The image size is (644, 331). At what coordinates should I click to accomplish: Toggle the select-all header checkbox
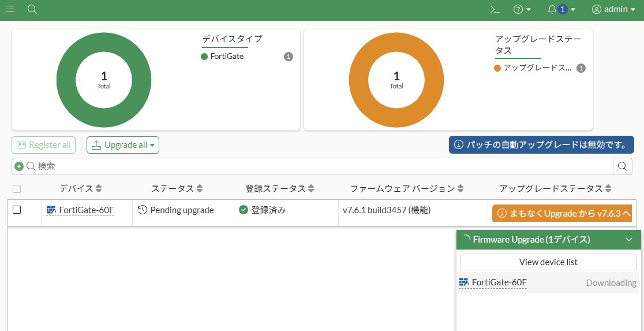click(x=17, y=189)
